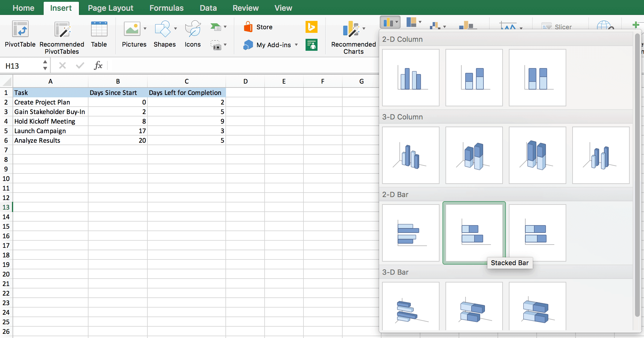Image resolution: width=644 pixels, height=338 pixels.
Task: Click the 2-D Clustered Column chart icon
Action: click(x=411, y=77)
